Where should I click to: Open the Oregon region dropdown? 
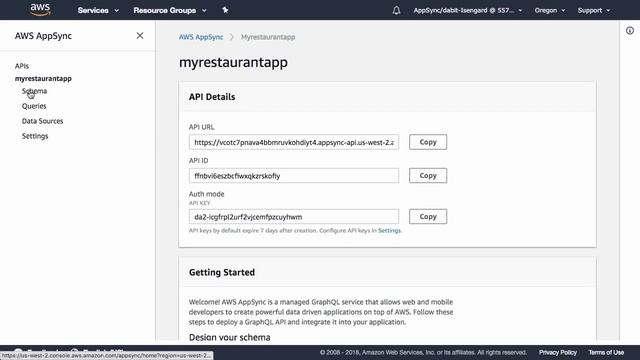550,10
